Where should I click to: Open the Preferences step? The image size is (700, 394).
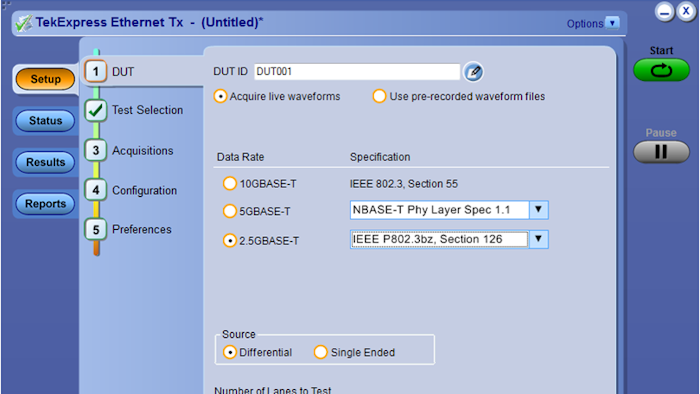tap(142, 229)
